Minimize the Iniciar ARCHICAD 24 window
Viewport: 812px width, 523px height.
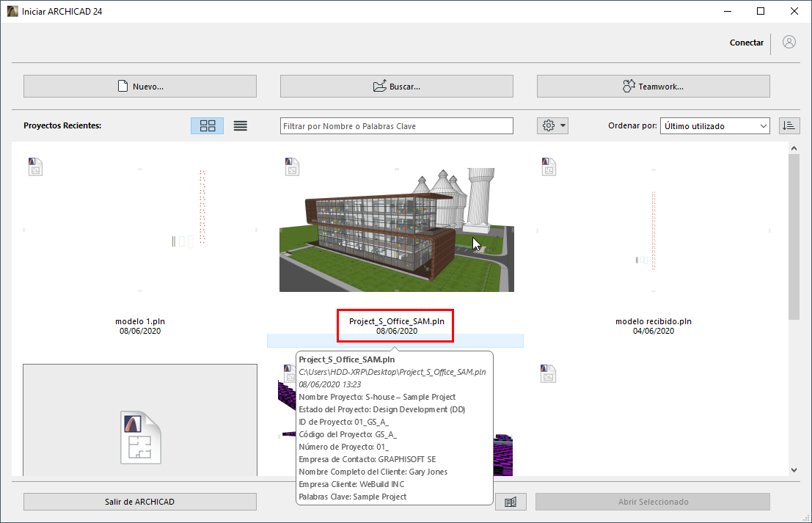point(728,12)
